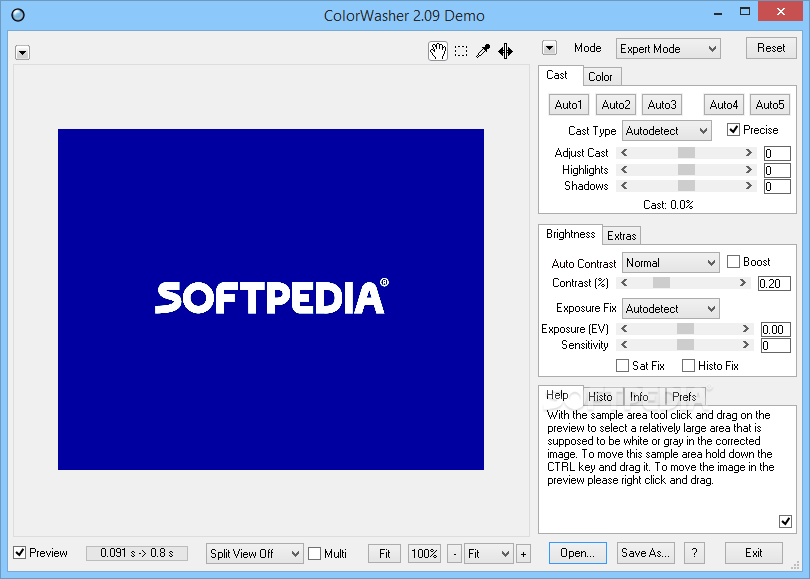Click the Exposure (EV) value field
The image size is (810, 579).
click(775, 330)
